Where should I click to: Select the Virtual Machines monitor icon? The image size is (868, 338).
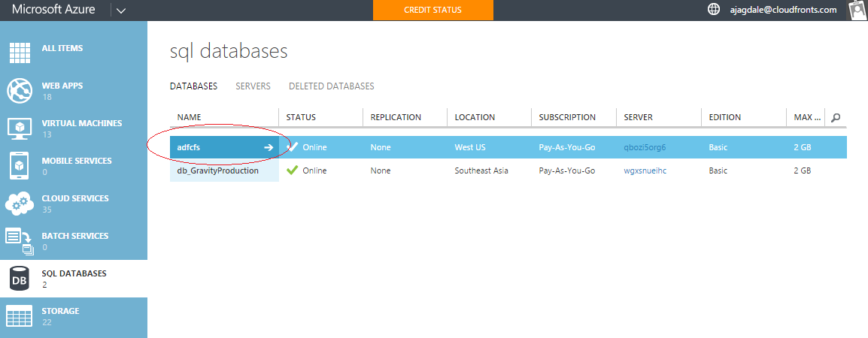coord(20,128)
